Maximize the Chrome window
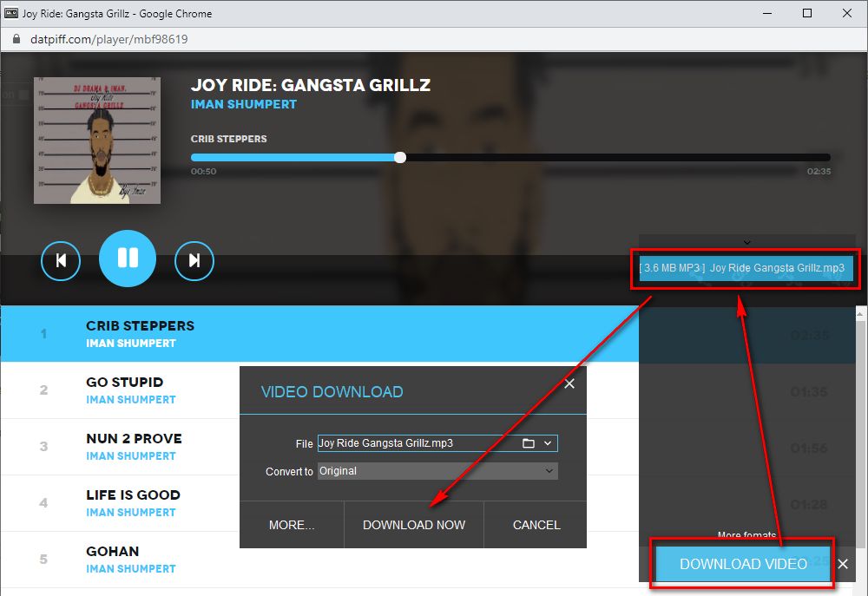This screenshot has height=596, width=868. coord(807,13)
